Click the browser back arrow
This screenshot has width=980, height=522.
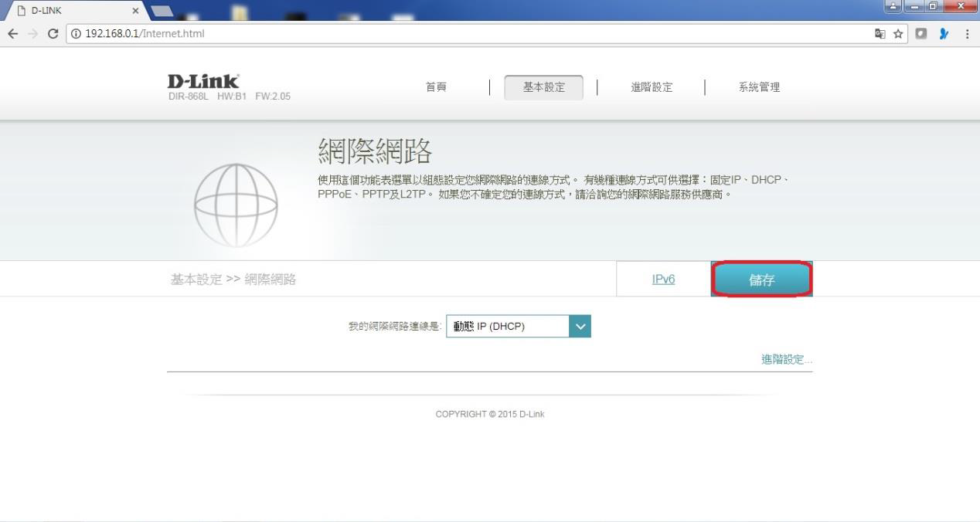click(12, 34)
